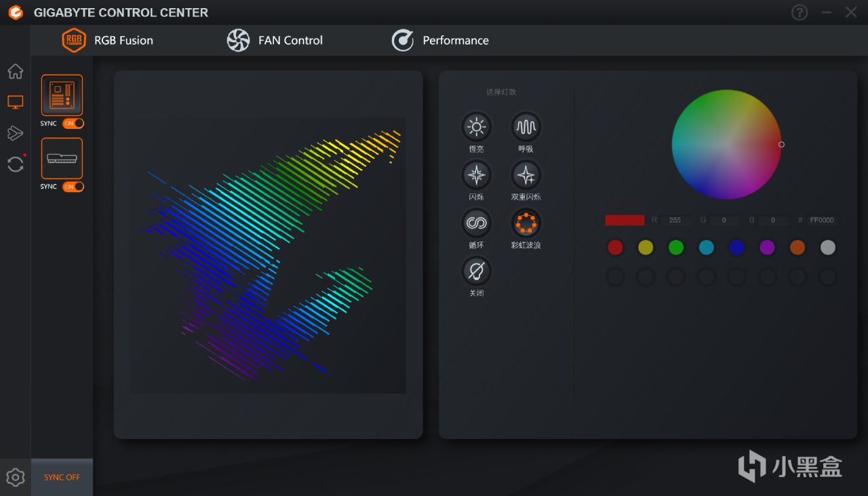Open the arrow-shaped sidebar icon below monitor
Image resolution: width=868 pixels, height=496 pixels.
tap(15, 133)
